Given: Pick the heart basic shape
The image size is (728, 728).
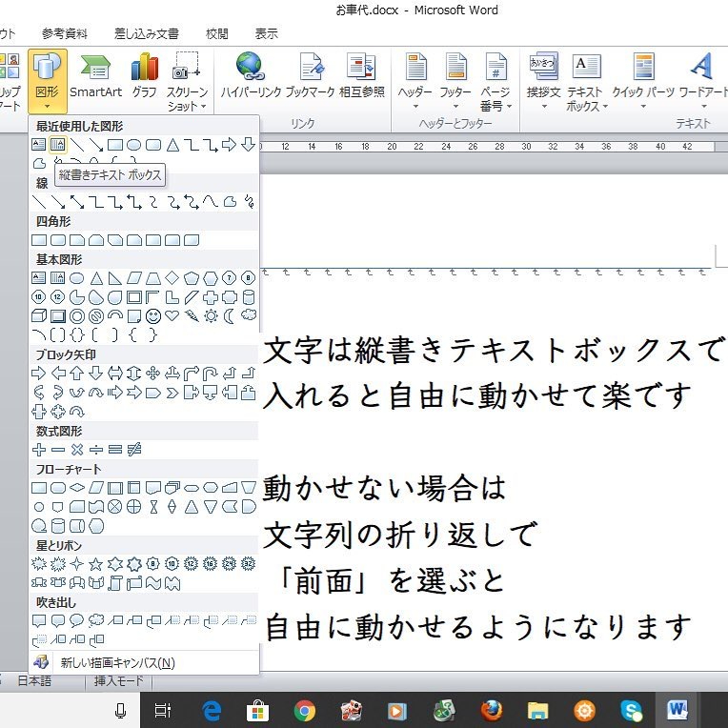Looking at the screenshot, I should coord(172,316).
